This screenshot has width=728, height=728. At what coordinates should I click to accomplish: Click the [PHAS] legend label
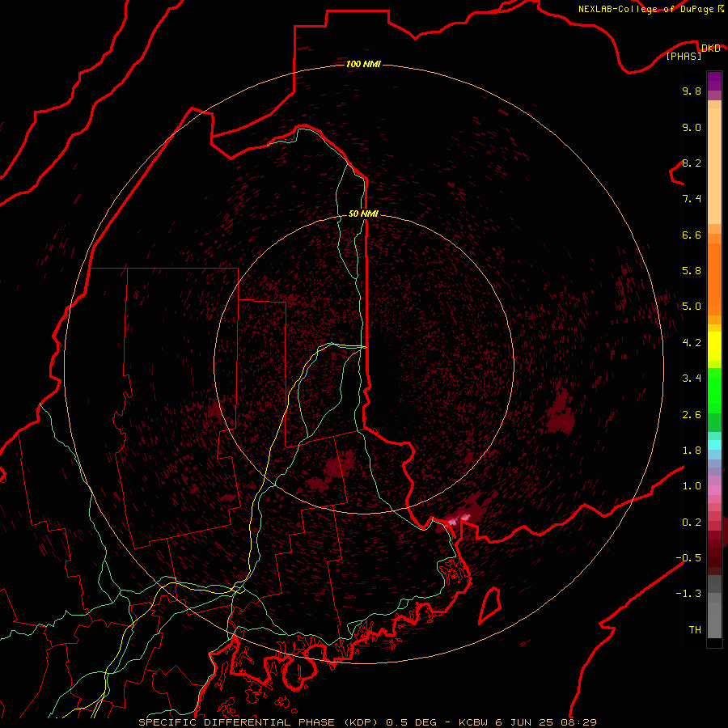(x=684, y=57)
